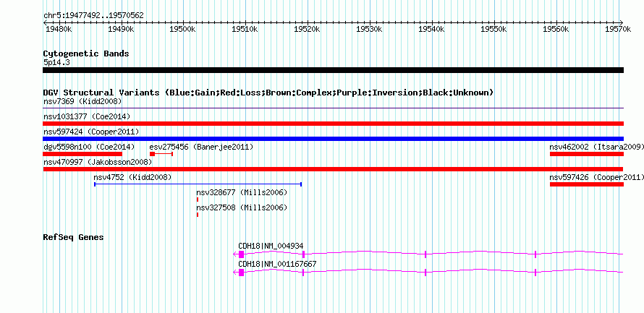Click the 19550k ruler tick label
This screenshot has height=313, width=644.
494,29
